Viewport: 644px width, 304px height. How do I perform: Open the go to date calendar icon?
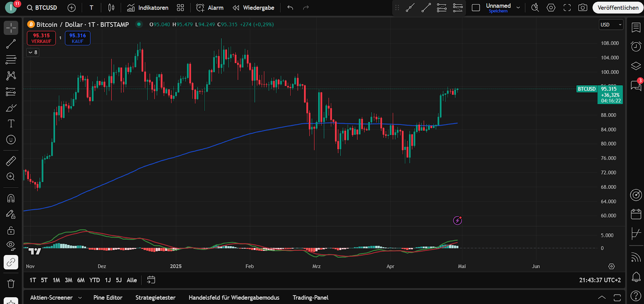151,280
